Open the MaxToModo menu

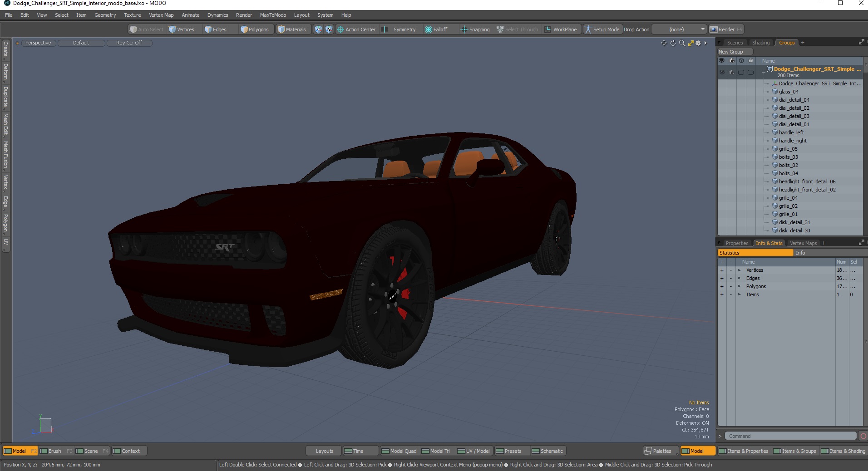(273, 15)
